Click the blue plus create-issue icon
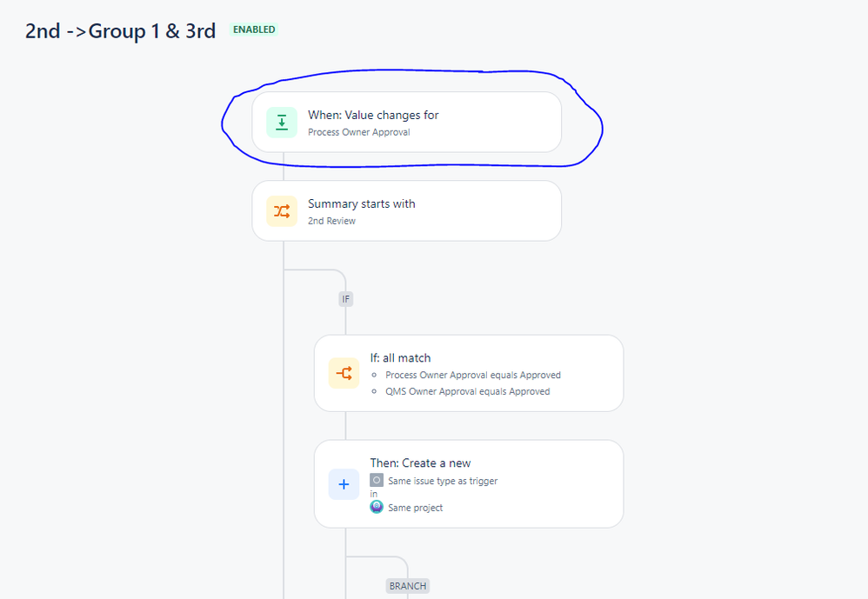Image resolution: width=868 pixels, height=599 pixels. (x=344, y=484)
